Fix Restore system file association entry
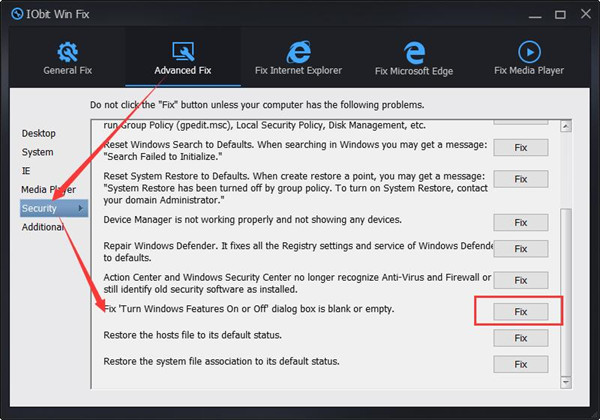The width and height of the screenshot is (600, 420). click(521, 364)
